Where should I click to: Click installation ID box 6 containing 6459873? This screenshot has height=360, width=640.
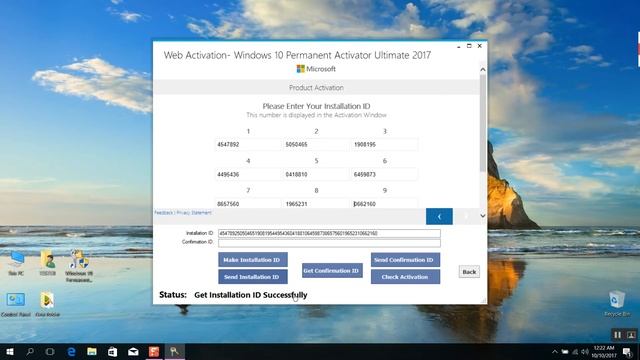(384, 174)
